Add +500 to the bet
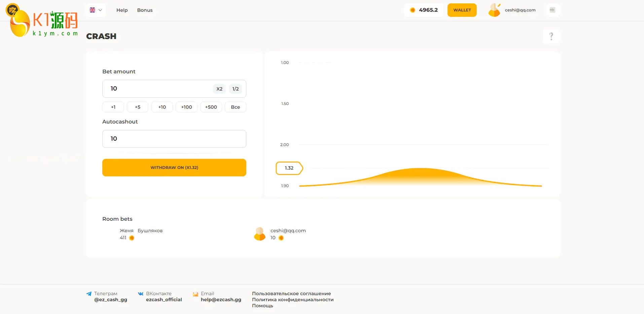Viewport: 644px width, 314px height. coord(211,107)
